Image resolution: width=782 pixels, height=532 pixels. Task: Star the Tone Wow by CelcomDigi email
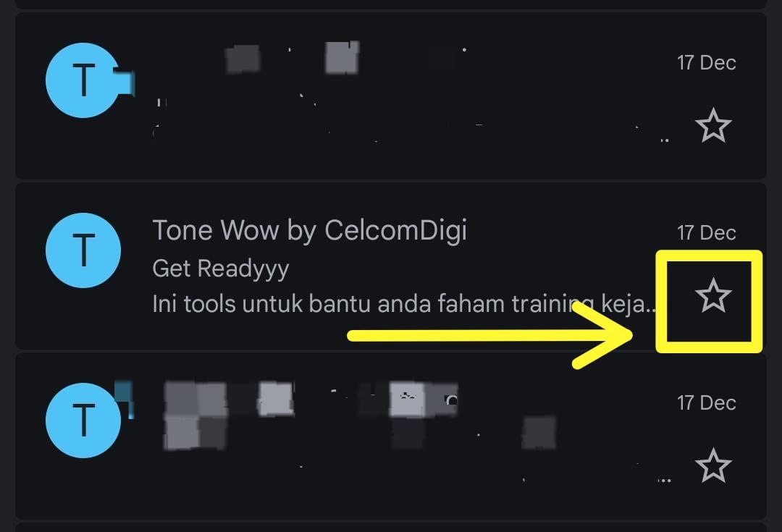point(713,295)
